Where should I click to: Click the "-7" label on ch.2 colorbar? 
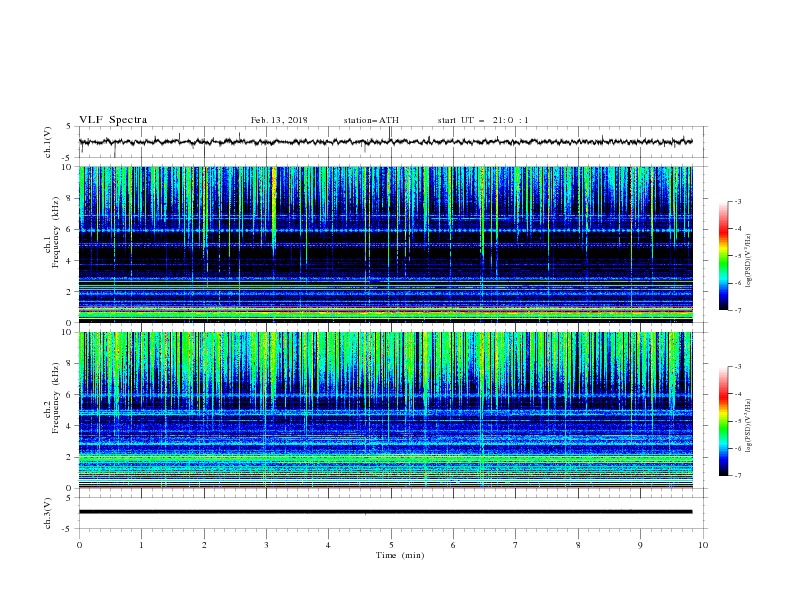pos(738,476)
